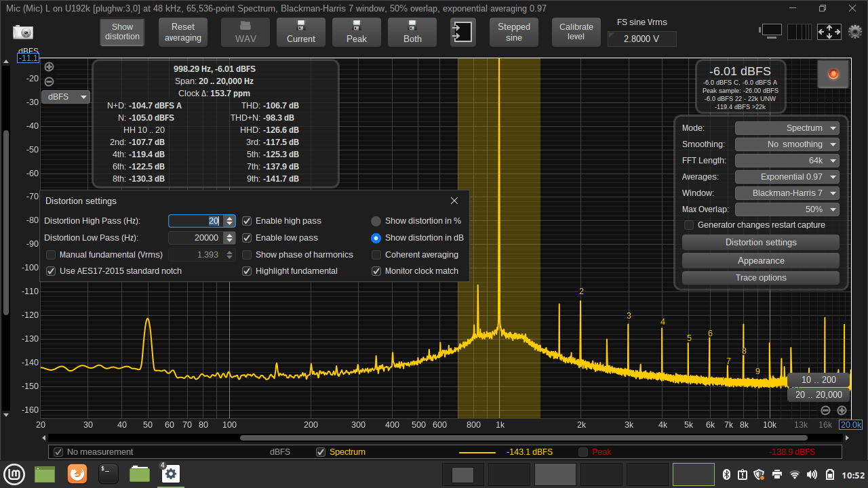
Task: Open Averages Exponential 0.97 dropdown
Action: pos(787,177)
